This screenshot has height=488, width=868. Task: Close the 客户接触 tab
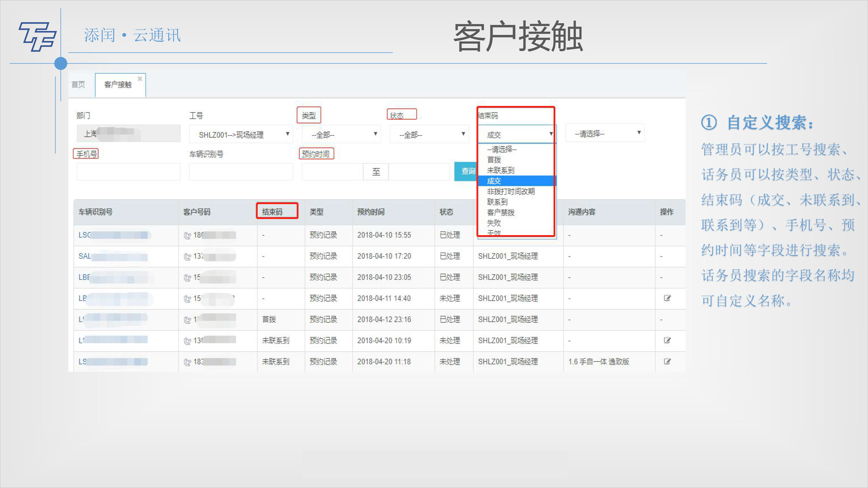pyautogui.click(x=140, y=79)
